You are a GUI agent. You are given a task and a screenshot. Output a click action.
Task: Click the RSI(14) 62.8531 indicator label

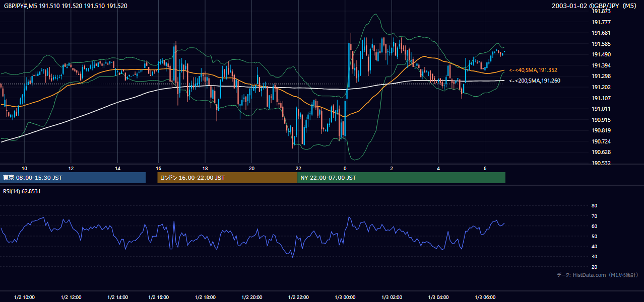22,191
